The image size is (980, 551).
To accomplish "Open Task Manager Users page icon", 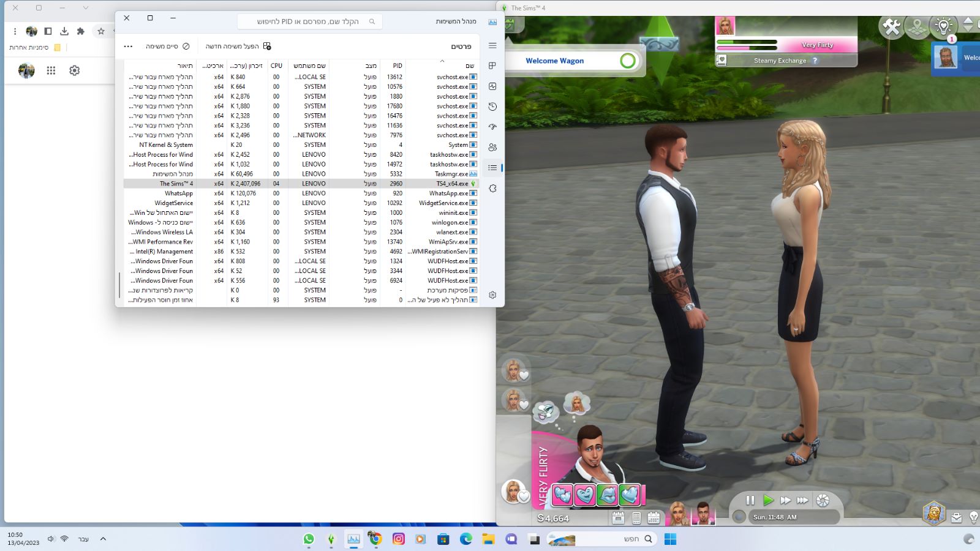I will [x=492, y=148].
